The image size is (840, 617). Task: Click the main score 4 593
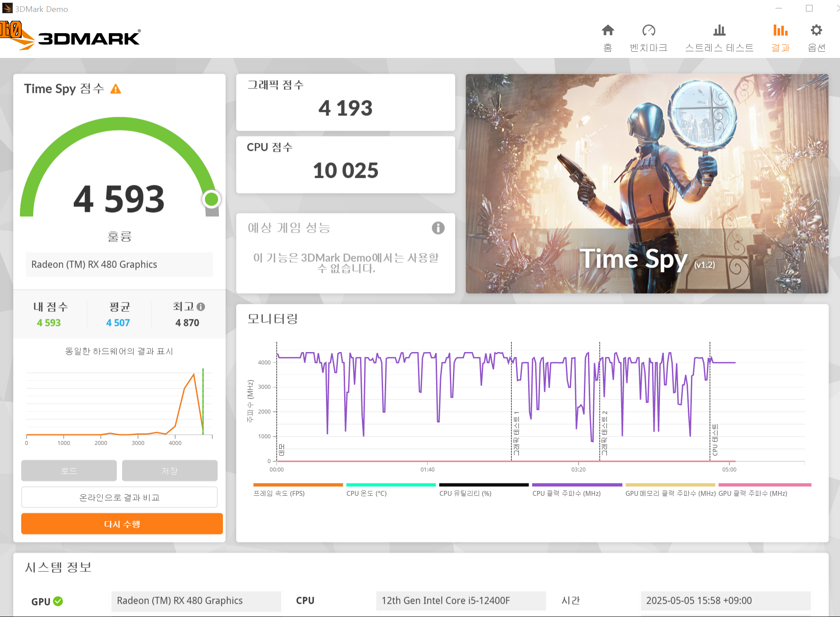[119, 199]
